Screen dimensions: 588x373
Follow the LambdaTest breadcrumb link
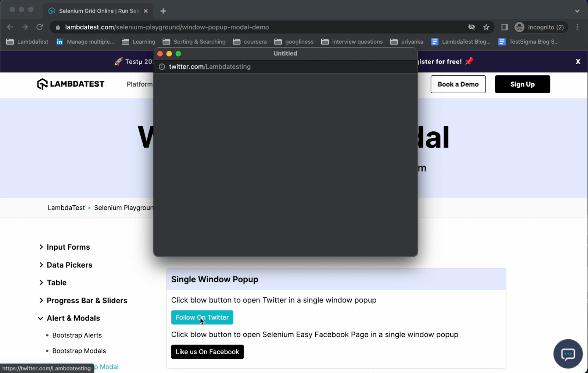[66, 208]
